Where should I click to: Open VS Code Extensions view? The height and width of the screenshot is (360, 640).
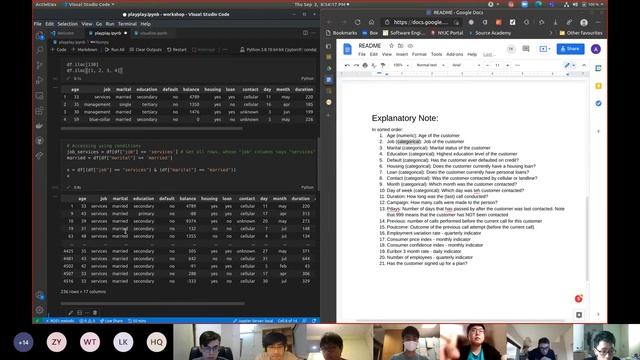(40, 111)
